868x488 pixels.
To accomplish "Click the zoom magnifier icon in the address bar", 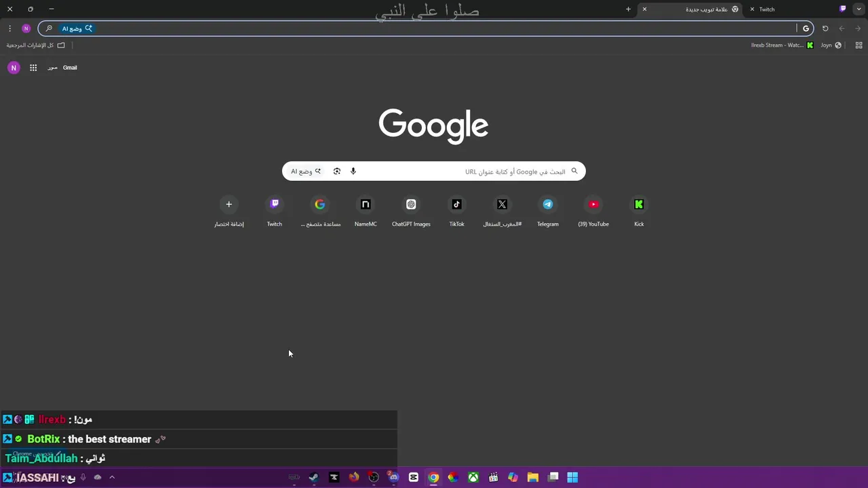I will pyautogui.click(x=49, y=28).
